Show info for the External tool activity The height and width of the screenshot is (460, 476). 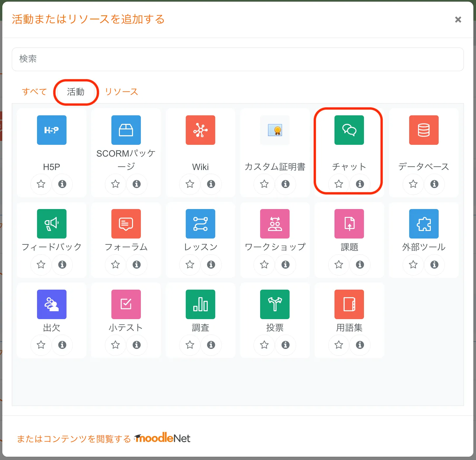click(434, 264)
